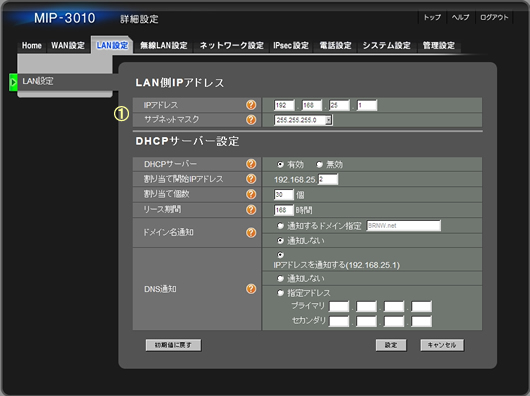Open 電話設定 tab
Screen dimensions: 530x396
336,45
